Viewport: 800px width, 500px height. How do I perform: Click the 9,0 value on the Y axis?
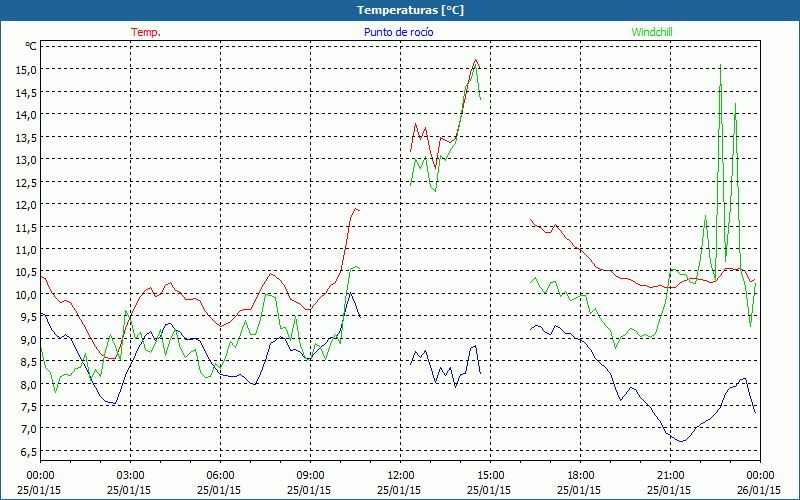(x=29, y=339)
